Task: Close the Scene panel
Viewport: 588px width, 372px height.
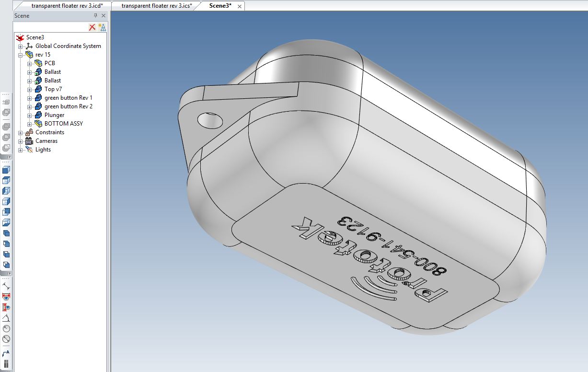Action: point(104,16)
